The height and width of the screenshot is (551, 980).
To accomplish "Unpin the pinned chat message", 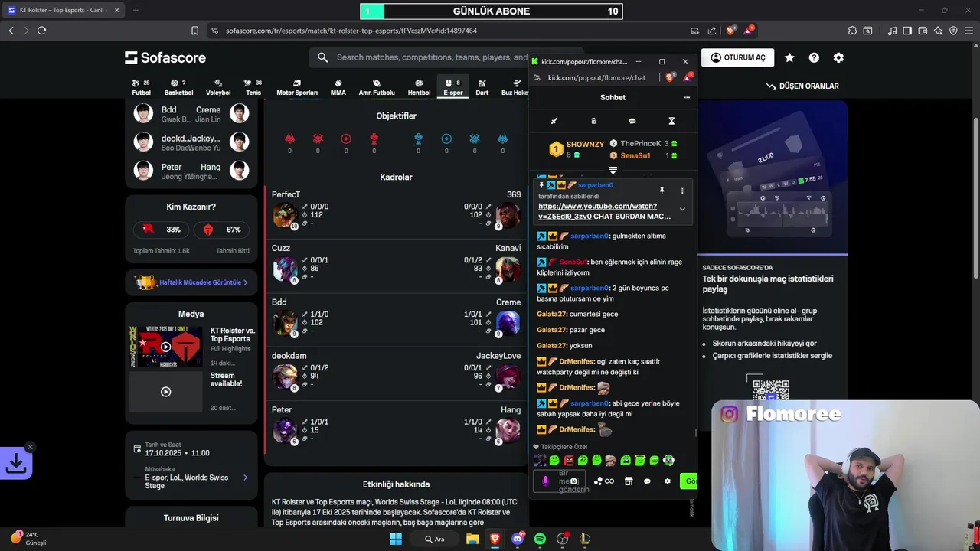I will pyautogui.click(x=662, y=191).
